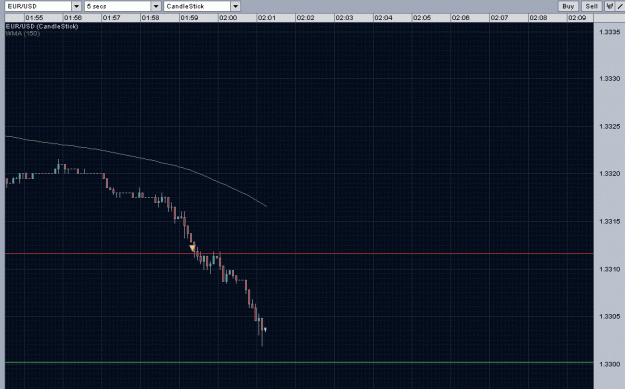Click the 02:01 time axis label
The image size is (625, 389).
tap(267, 18)
